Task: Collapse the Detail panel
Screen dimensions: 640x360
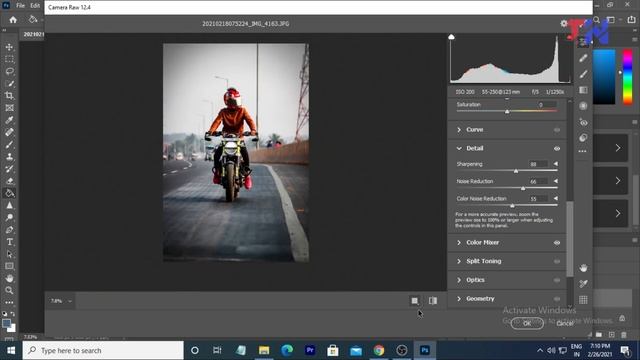Action: click(x=459, y=149)
